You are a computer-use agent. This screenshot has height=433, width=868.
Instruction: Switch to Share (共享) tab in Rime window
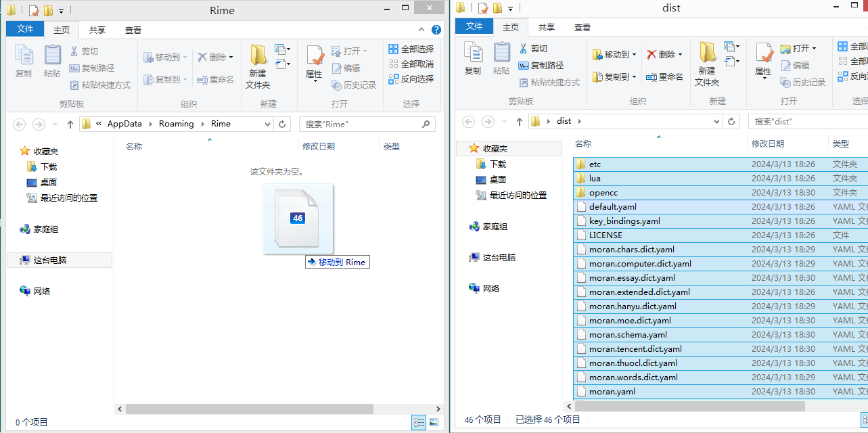click(97, 30)
